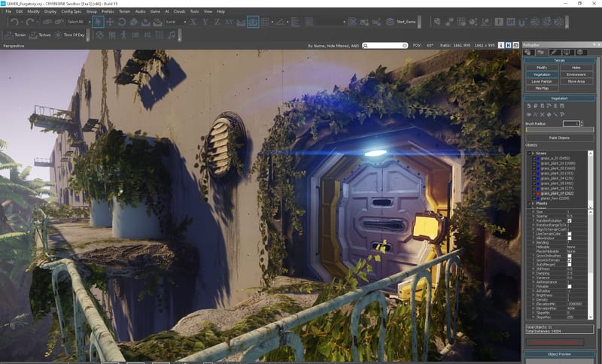602x364 pixels.
Task: Click the Unlink Object icon
Action: pyautogui.click(x=59, y=22)
